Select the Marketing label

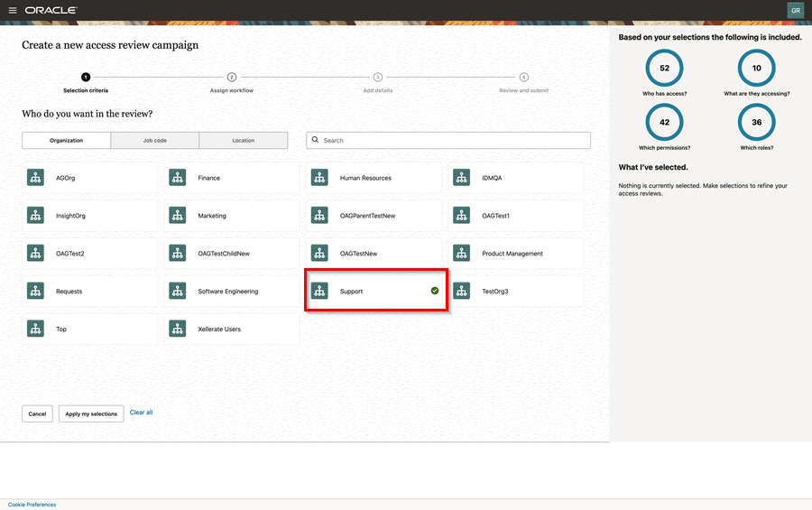[212, 216]
